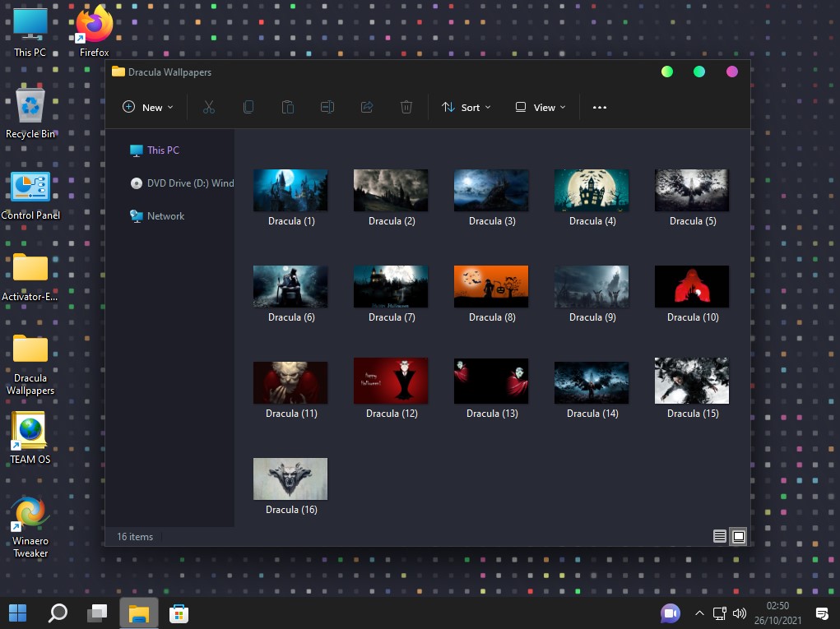The width and height of the screenshot is (840, 629).
Task: Click the taskbar Search icon
Action: pos(58,613)
